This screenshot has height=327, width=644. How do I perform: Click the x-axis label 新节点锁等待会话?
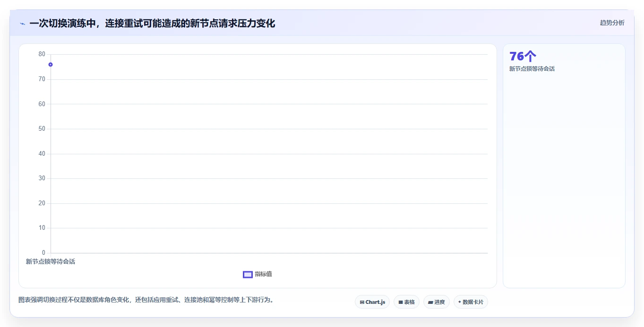(x=51, y=261)
